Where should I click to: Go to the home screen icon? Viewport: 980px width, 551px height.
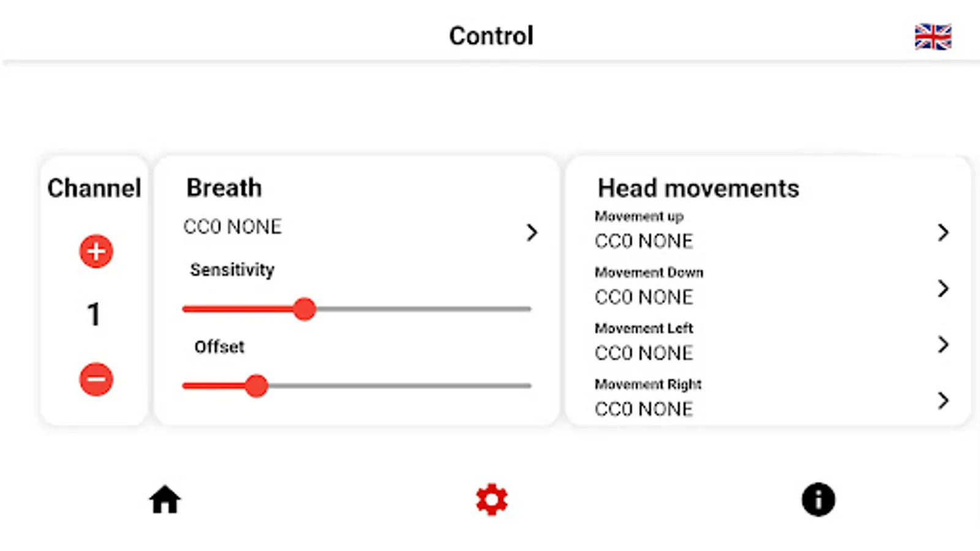[x=165, y=500]
